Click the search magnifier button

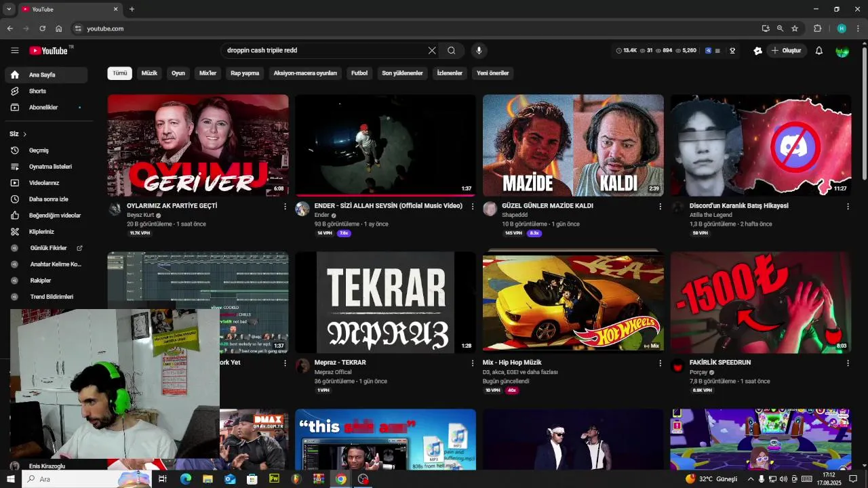click(x=452, y=50)
